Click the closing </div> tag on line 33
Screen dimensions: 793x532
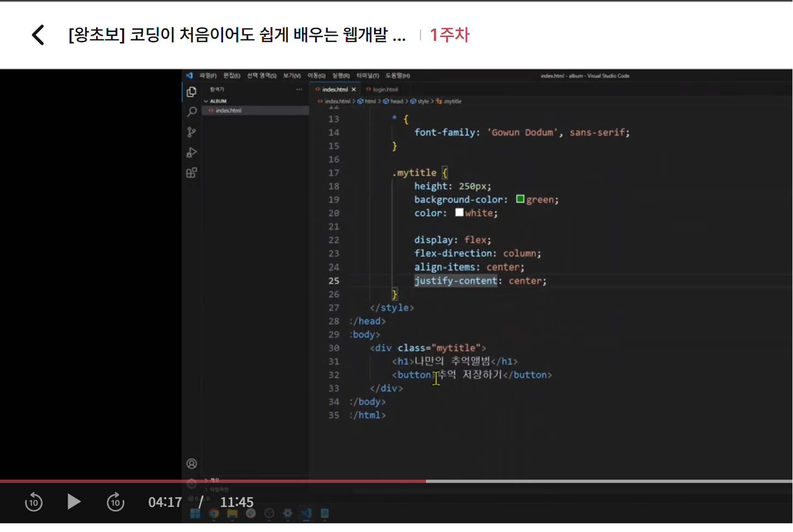[386, 388]
